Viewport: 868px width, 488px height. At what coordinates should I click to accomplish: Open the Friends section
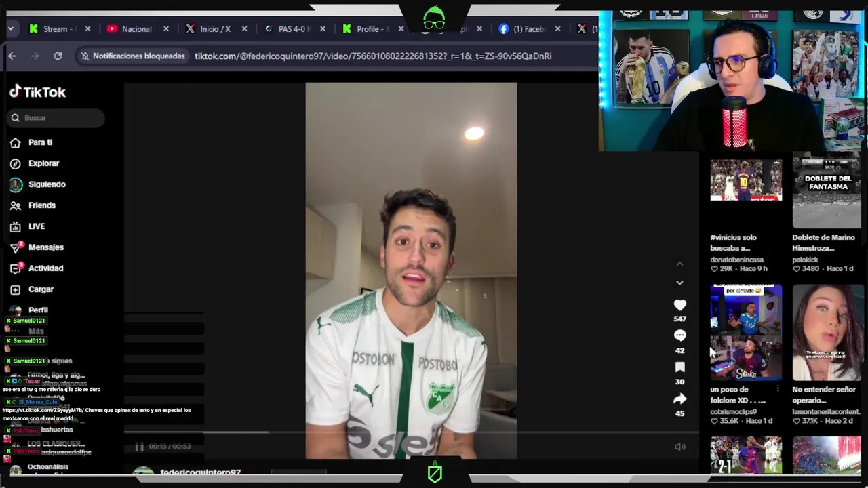41,205
